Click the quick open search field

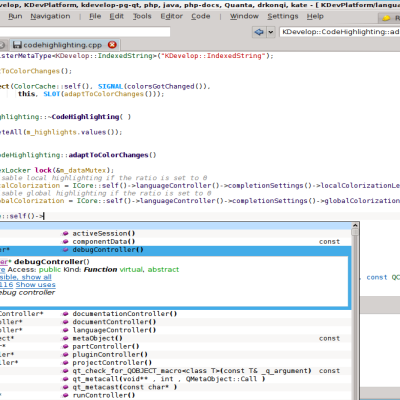click(85, 32)
